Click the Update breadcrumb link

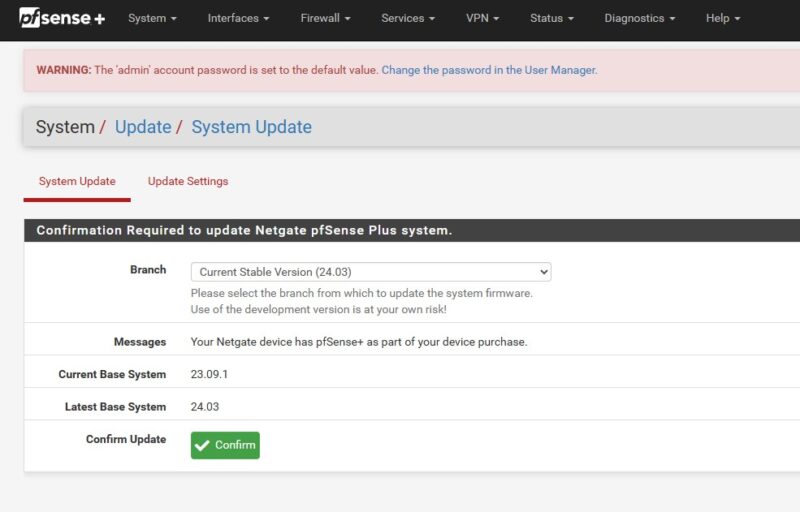(143, 127)
